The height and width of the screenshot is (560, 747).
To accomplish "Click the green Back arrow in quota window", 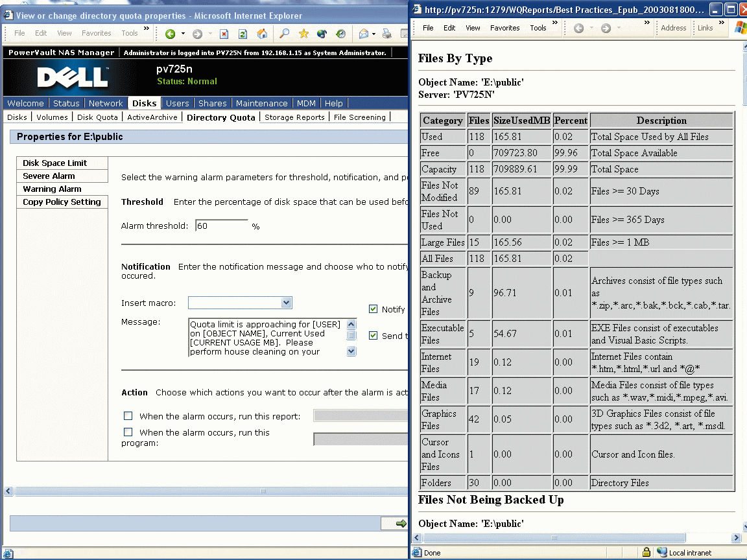I will (x=170, y=34).
